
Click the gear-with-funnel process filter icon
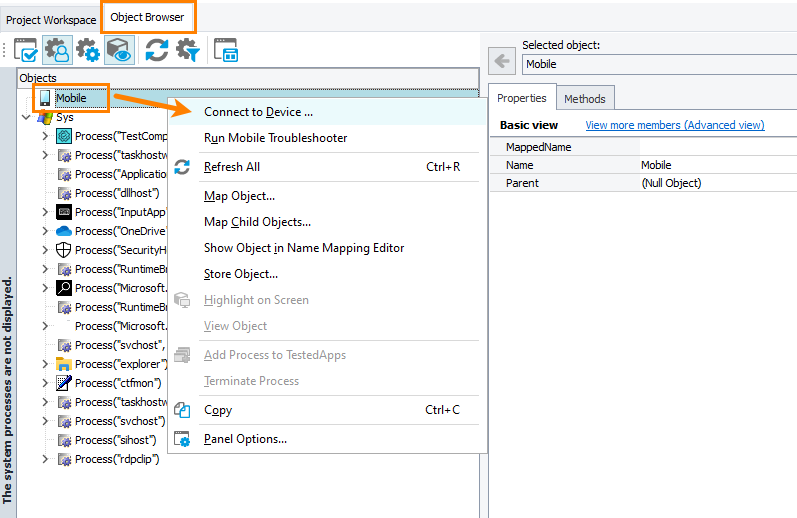pyautogui.click(x=188, y=50)
